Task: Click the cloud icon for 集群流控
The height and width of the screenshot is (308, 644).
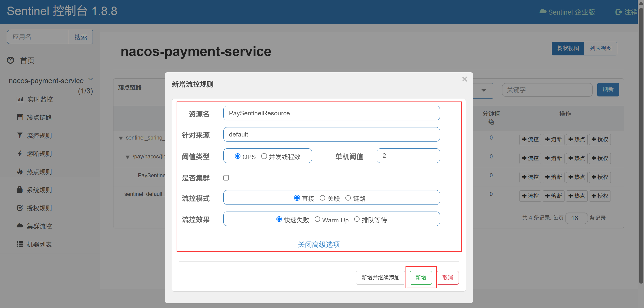Action: click(x=20, y=226)
